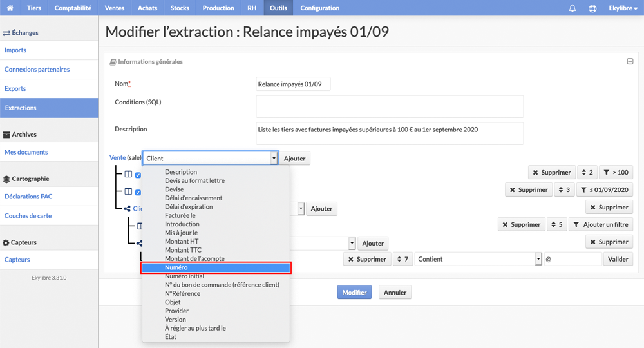
Task: Open the Contient operator dropdown
Action: (478, 259)
